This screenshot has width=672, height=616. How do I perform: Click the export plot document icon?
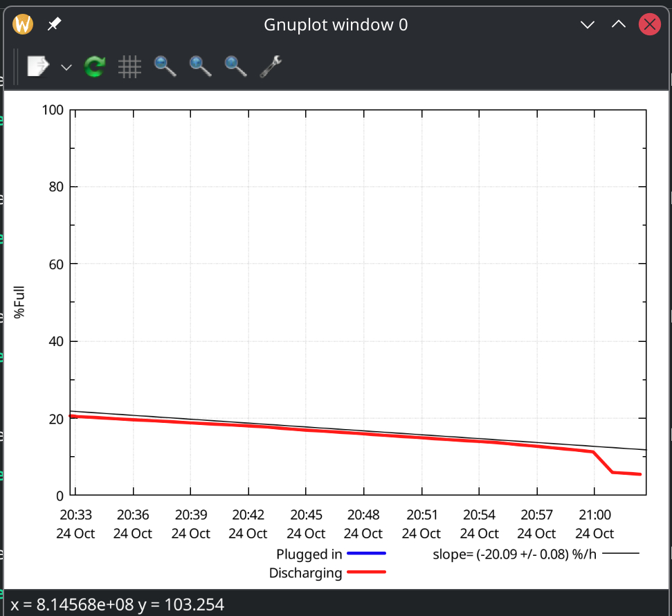[x=37, y=66]
